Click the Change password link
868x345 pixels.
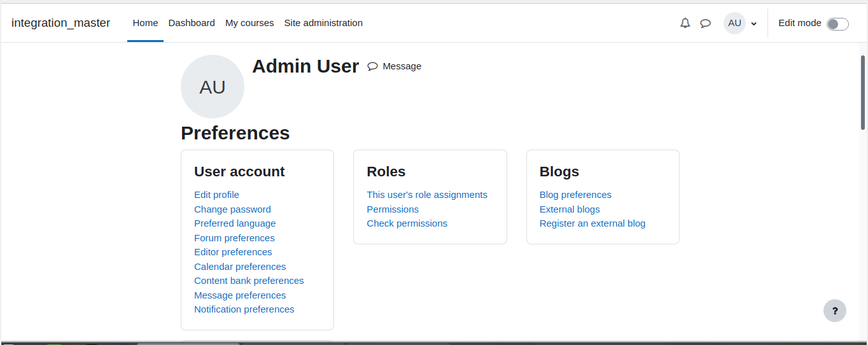tap(232, 209)
